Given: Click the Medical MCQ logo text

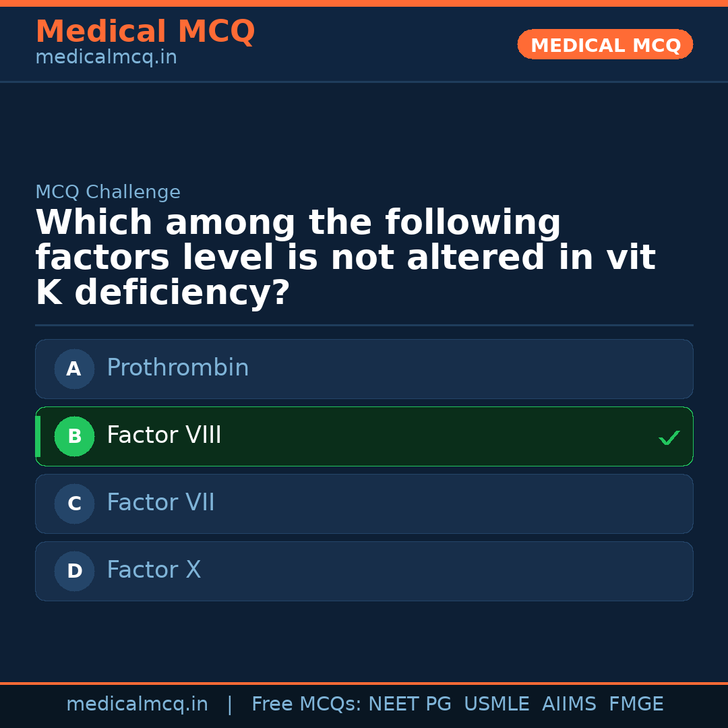Looking at the screenshot, I should (145, 31).
